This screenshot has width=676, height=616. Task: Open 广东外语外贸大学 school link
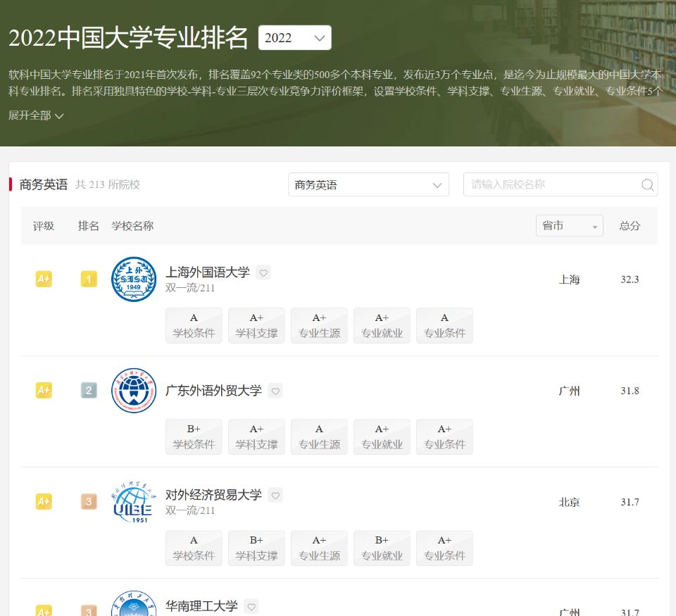click(213, 391)
